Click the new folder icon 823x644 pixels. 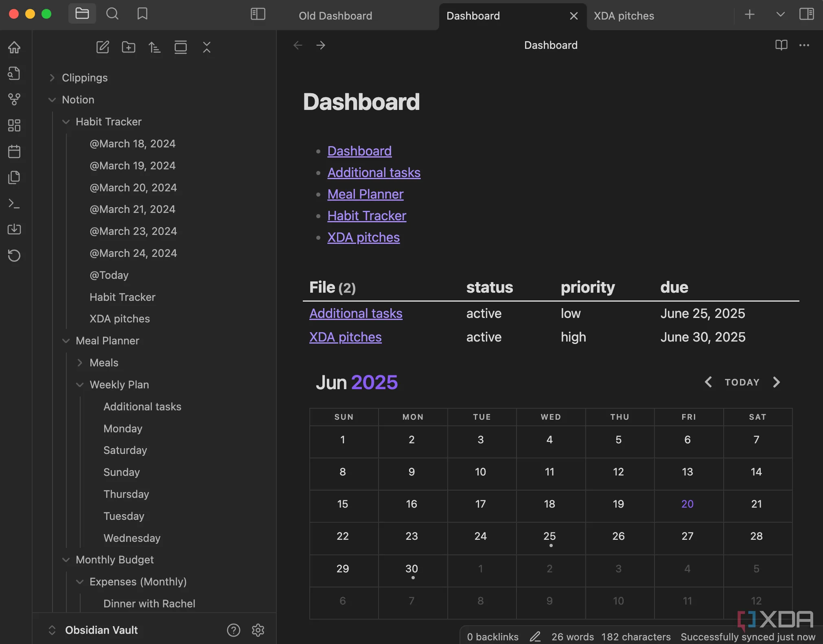(x=129, y=47)
